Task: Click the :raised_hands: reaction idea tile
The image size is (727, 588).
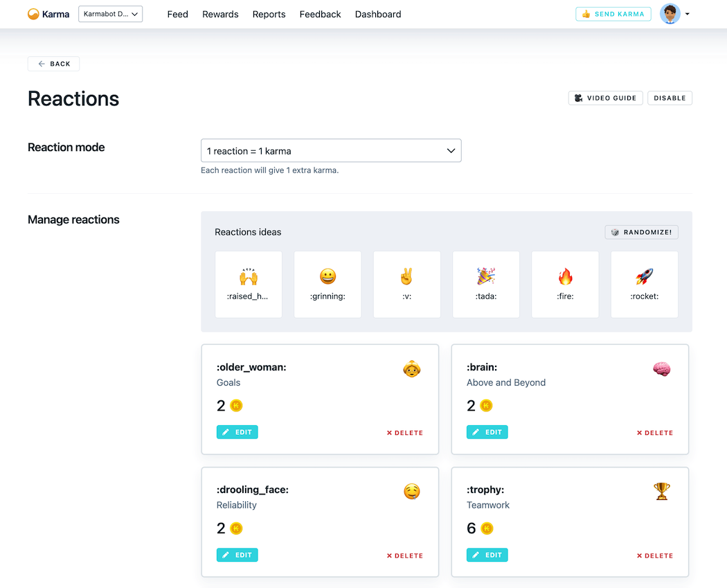Action: [248, 284]
